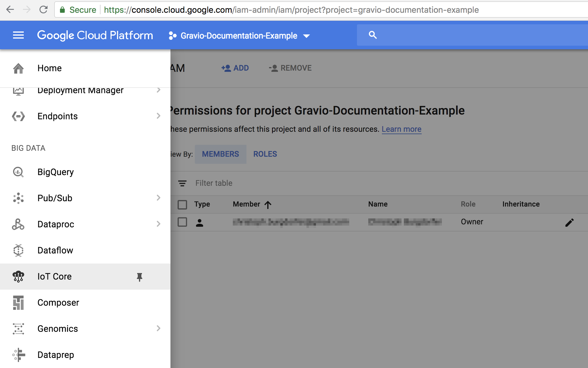This screenshot has width=588, height=368.
Task: Check the Owner member row checkbox
Action: pos(182,222)
